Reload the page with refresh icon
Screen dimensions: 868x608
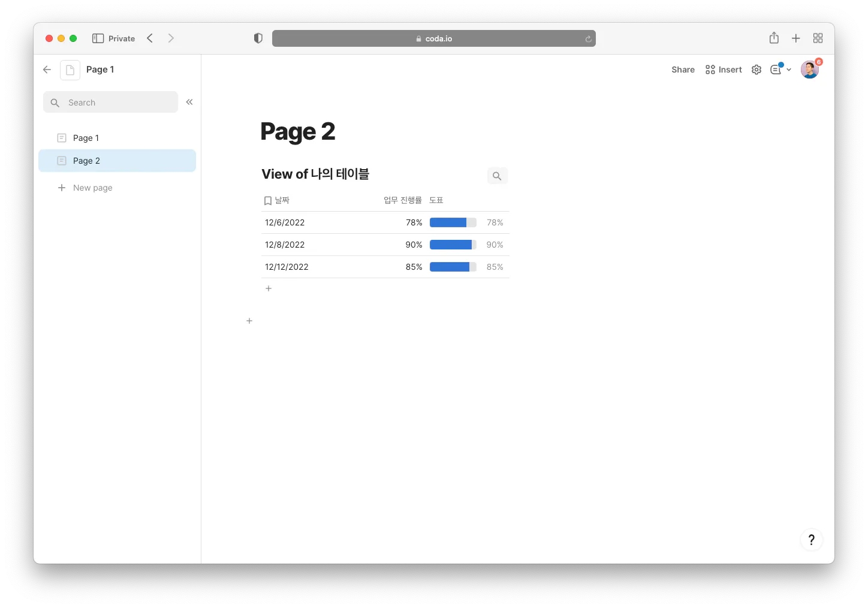pyautogui.click(x=588, y=39)
